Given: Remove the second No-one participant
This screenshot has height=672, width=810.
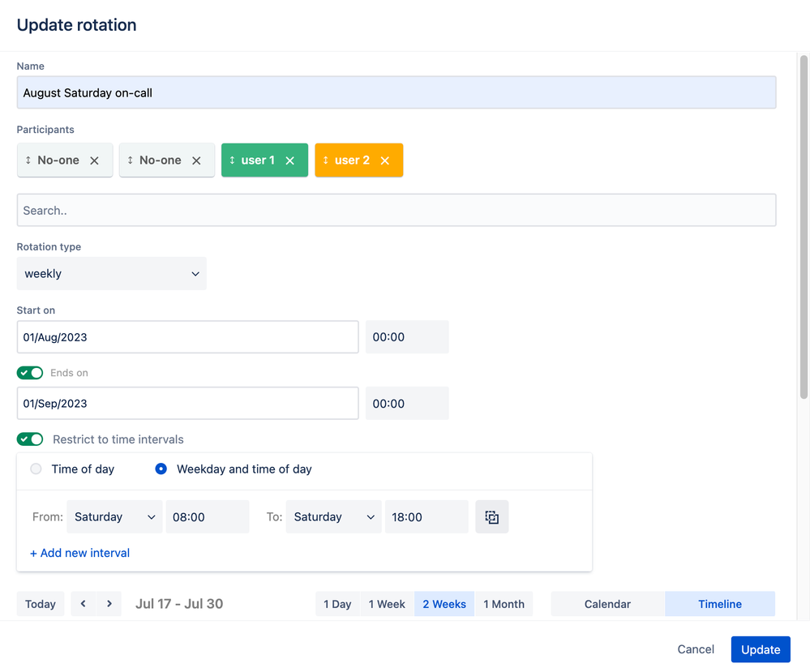Looking at the screenshot, I should 196,161.
